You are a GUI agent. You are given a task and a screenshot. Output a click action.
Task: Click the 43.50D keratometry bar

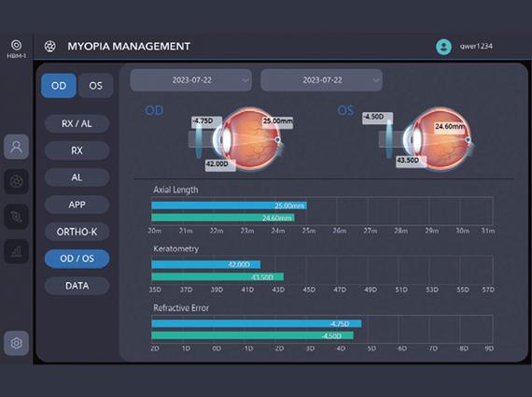217,276
